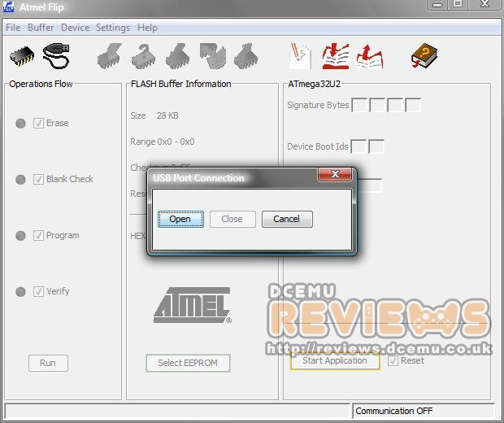
Task: Click the Range 0x0 - 0x0 text
Action: (x=163, y=142)
